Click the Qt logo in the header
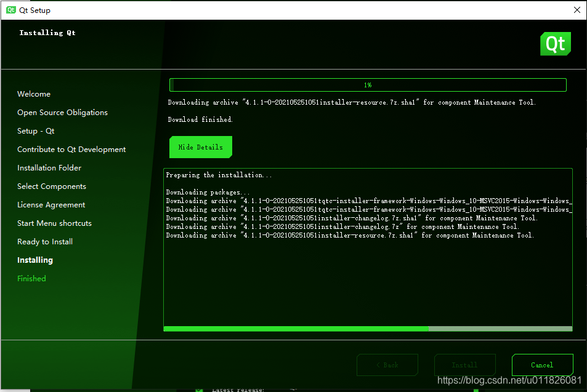Image resolution: width=587 pixels, height=392 pixels. 555,44
